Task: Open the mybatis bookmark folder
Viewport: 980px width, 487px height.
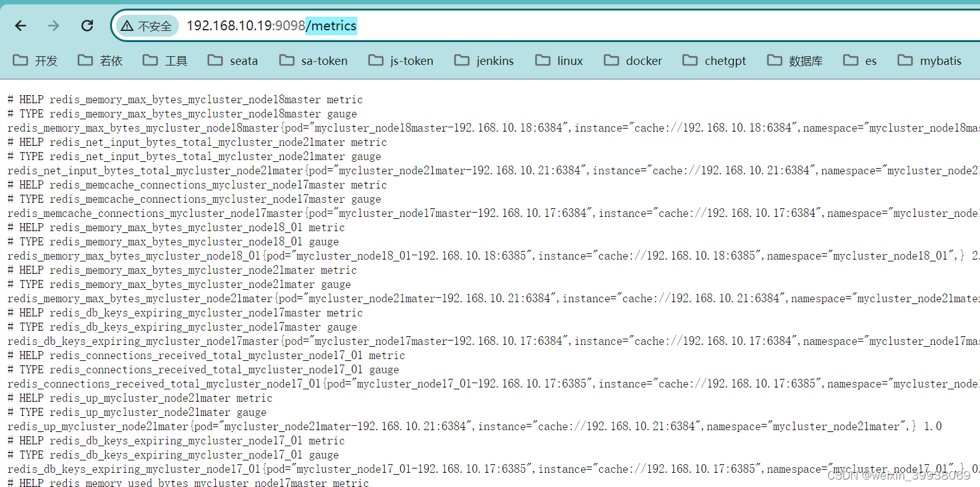Action: tap(930, 61)
